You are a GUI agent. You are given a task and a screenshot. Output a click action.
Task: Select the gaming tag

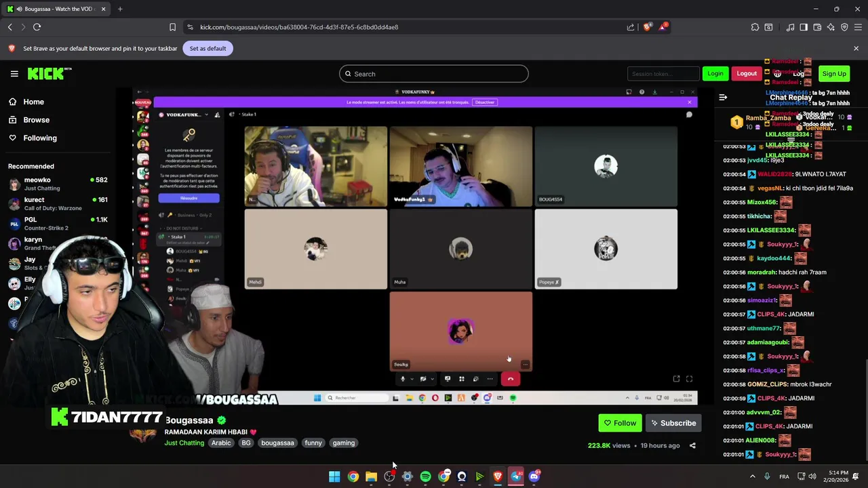344,443
